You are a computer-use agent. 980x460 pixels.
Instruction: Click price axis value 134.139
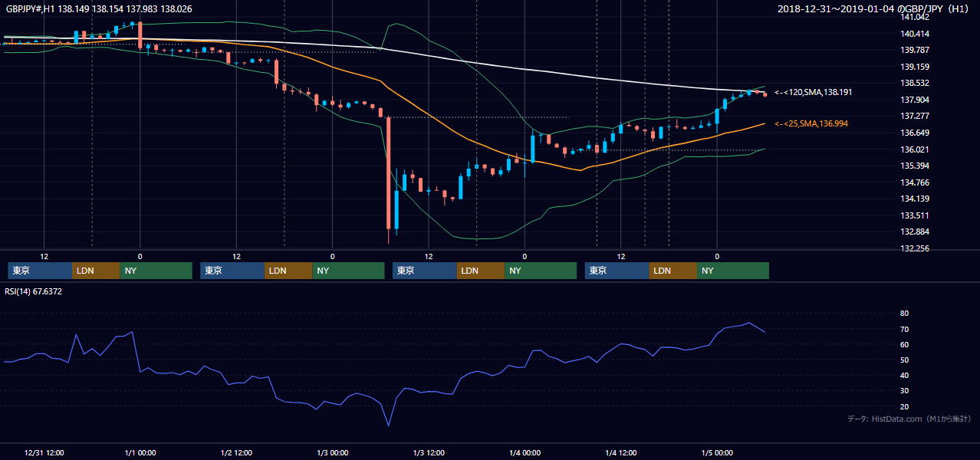click(x=916, y=199)
